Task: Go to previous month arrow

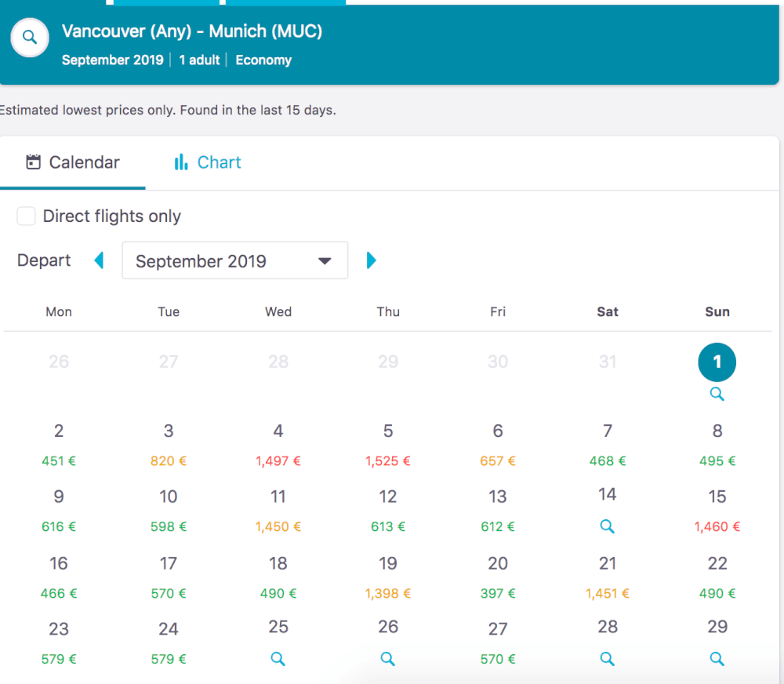Action: 99,260
